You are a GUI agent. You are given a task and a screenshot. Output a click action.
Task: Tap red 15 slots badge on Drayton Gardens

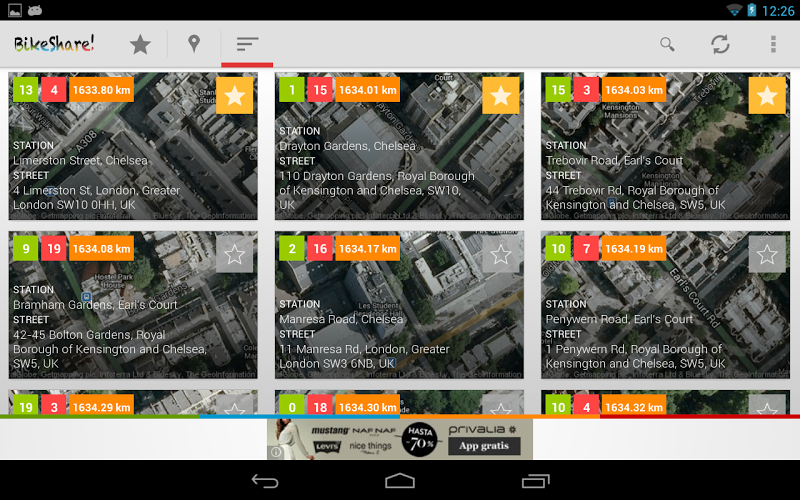coord(320,90)
